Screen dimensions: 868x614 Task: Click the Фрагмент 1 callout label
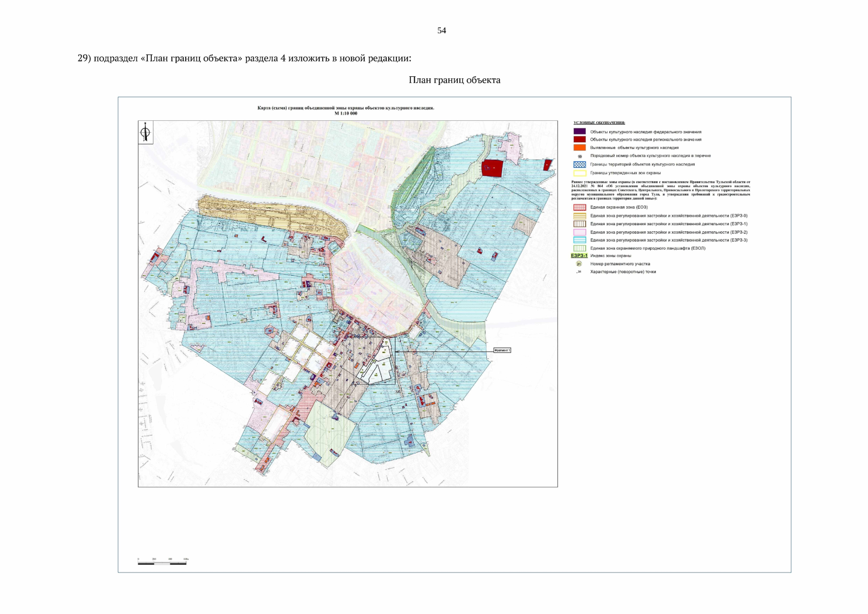coord(502,350)
